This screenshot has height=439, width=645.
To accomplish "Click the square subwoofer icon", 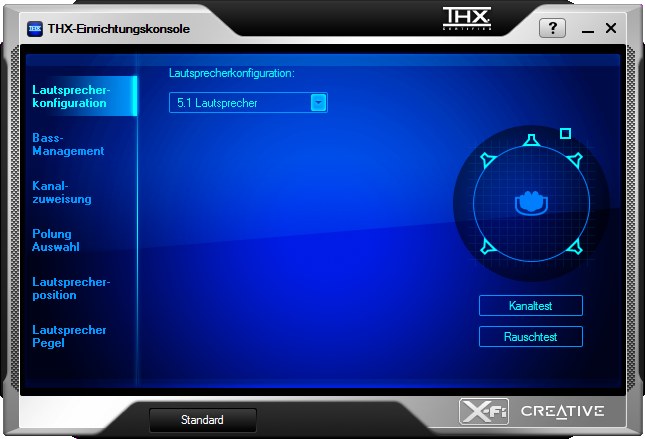I will click(566, 133).
